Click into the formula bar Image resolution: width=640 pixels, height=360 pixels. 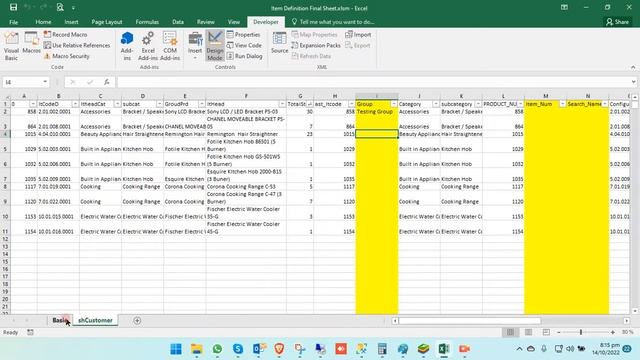point(373,82)
